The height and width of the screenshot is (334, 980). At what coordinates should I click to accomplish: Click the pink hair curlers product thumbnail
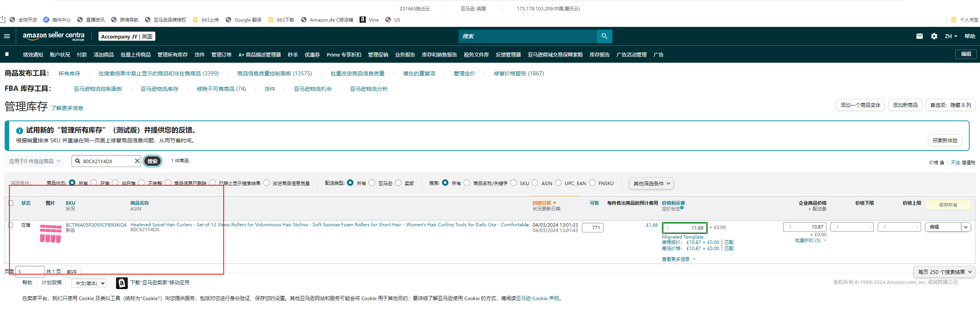[50, 234]
